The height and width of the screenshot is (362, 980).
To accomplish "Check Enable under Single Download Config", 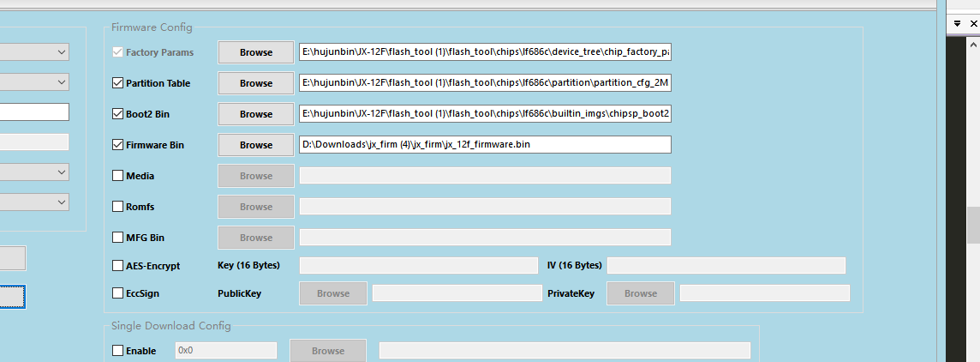I will (x=118, y=351).
